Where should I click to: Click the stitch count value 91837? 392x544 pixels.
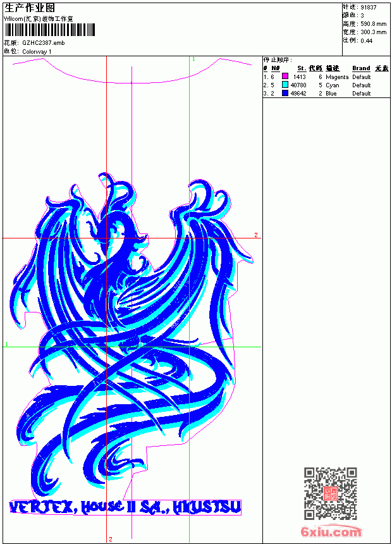pos(369,8)
